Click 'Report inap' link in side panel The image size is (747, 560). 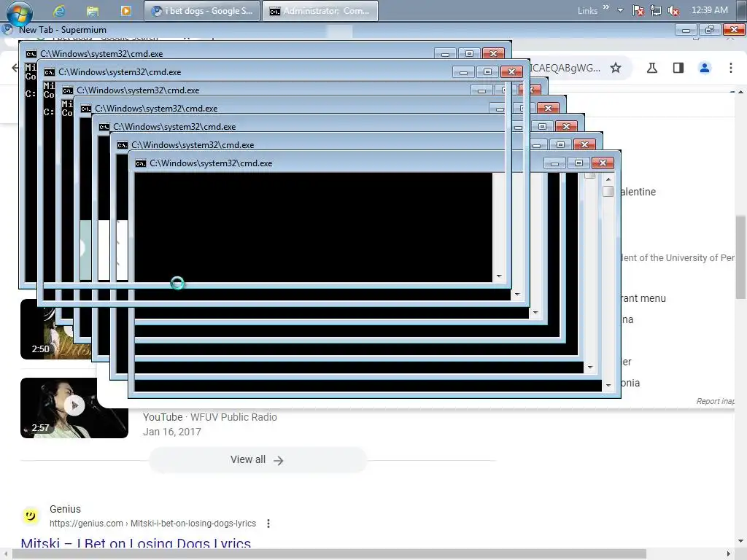tap(715, 402)
